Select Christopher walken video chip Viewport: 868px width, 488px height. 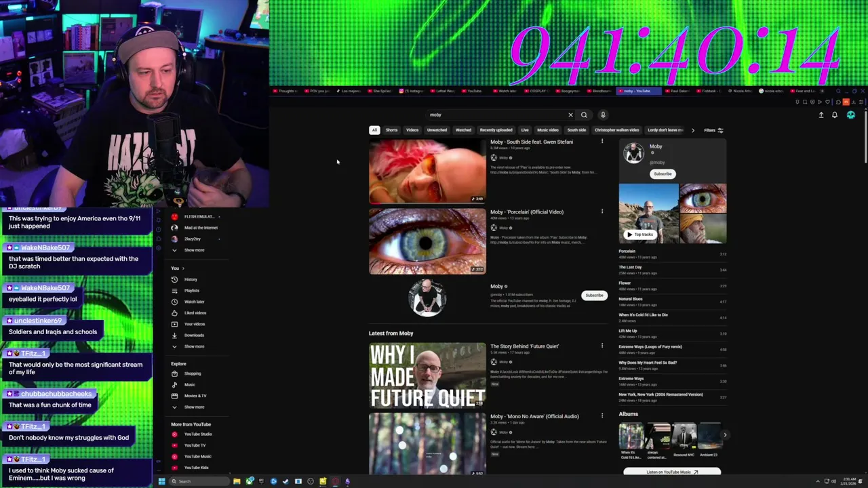[616, 130]
